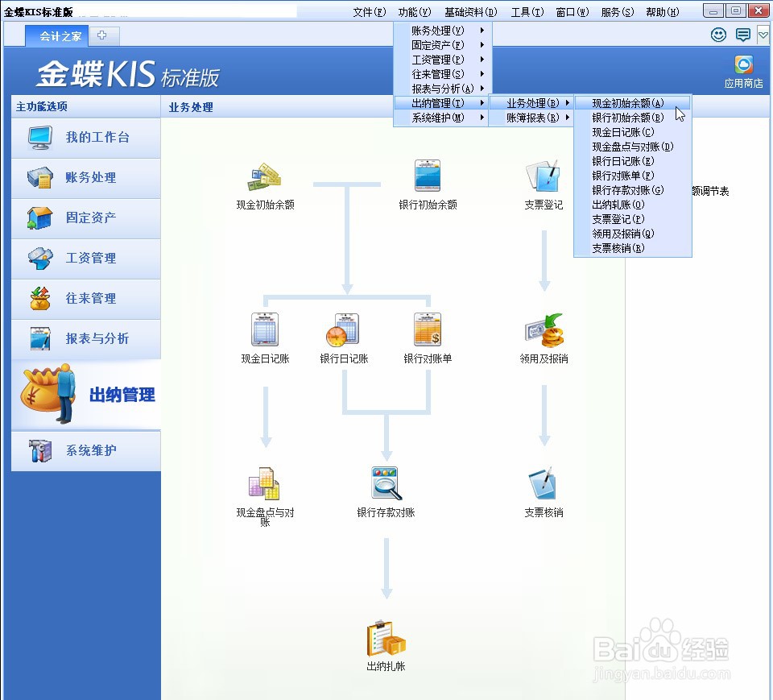Open the 现金初始余额 flowchart icon
The width and height of the screenshot is (773, 700).
265,176
